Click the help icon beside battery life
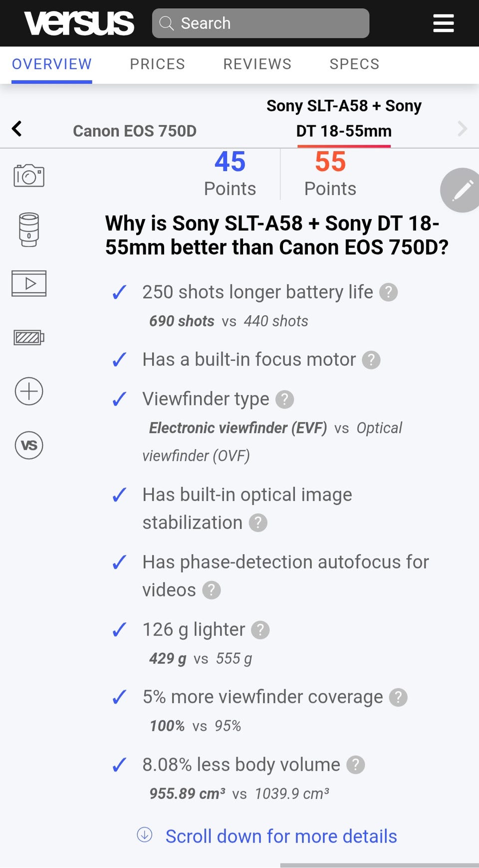479x868 pixels. [389, 292]
